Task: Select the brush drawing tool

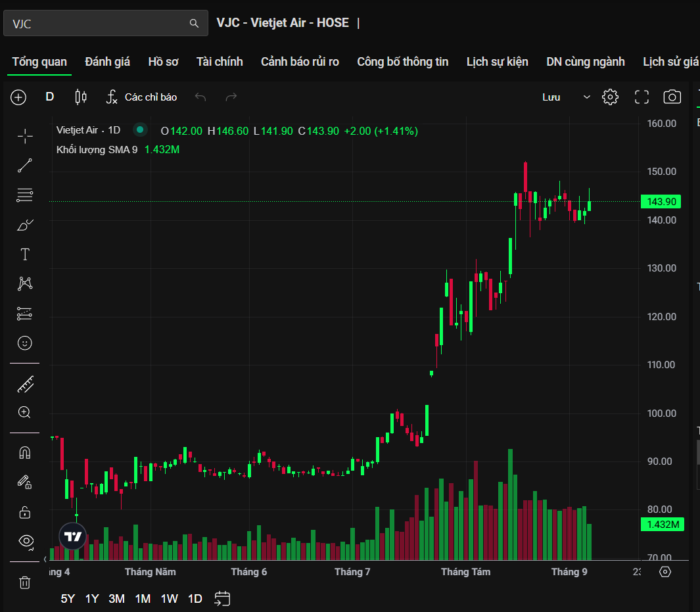Action: (x=25, y=225)
